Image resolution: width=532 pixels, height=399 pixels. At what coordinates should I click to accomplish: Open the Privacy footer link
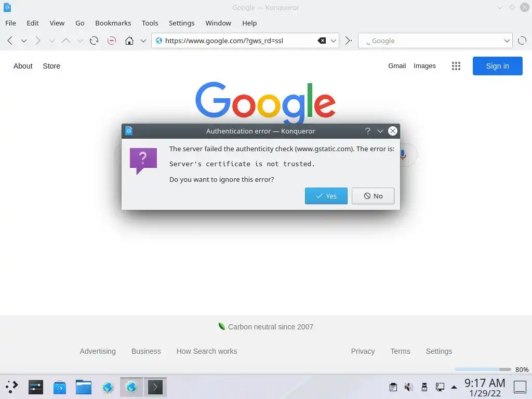point(363,351)
